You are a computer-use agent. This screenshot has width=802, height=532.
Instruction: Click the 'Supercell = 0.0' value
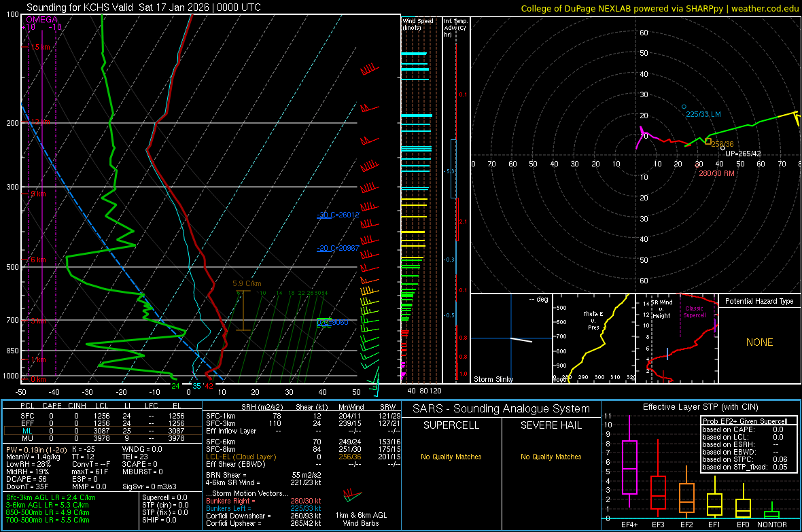(x=164, y=498)
